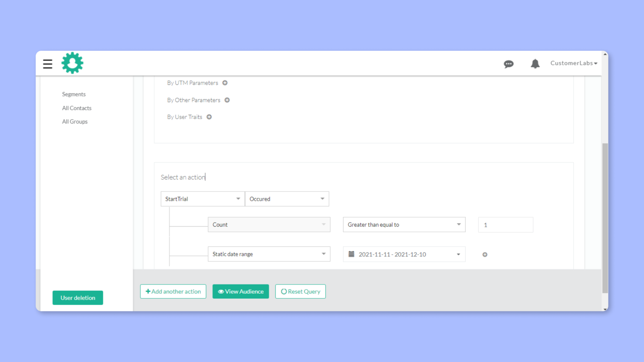Viewport: 644px width, 362px height.
Task: Select Segments in the sidebar
Action: pyautogui.click(x=74, y=94)
